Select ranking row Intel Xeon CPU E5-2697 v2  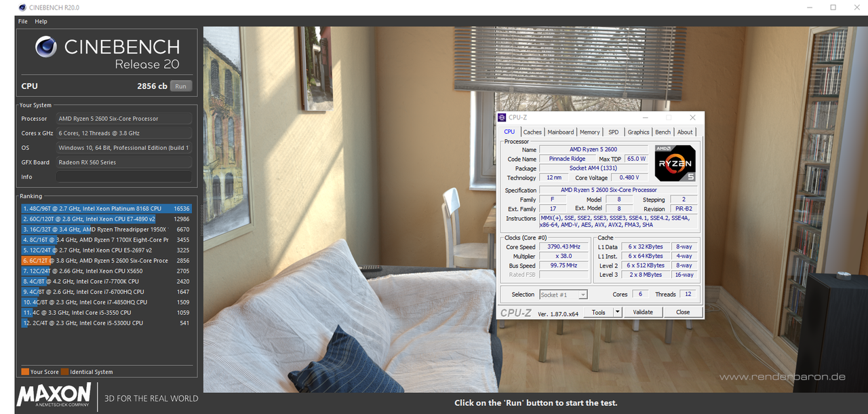[x=106, y=250]
